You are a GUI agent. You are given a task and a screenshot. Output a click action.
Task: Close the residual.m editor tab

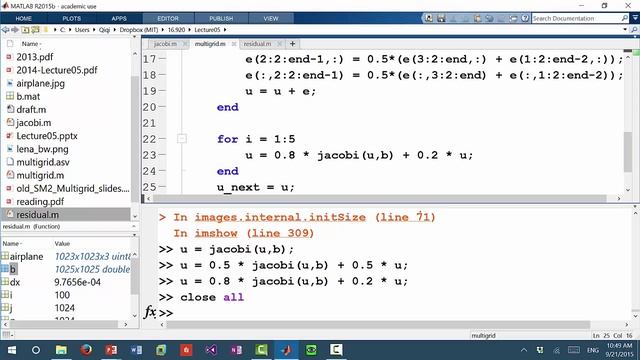coord(279,44)
